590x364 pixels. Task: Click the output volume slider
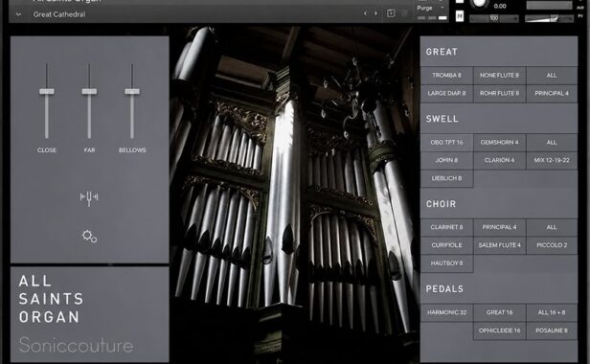(549, 18)
